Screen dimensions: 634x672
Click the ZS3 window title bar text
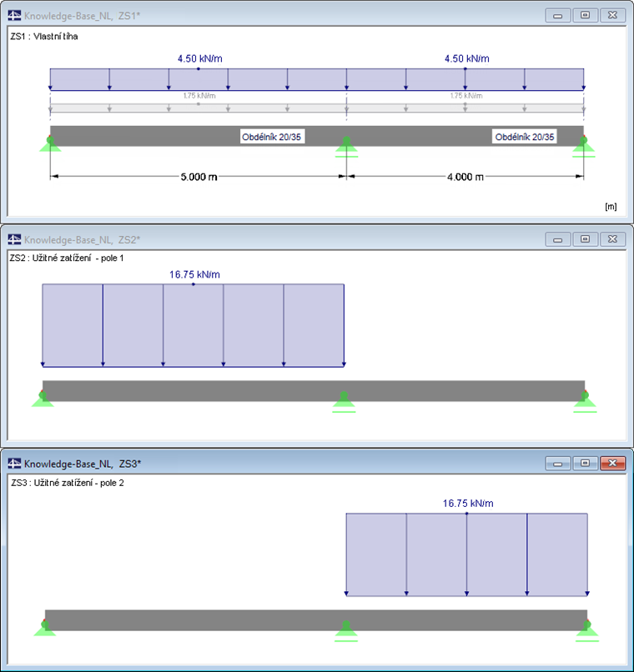83,464
